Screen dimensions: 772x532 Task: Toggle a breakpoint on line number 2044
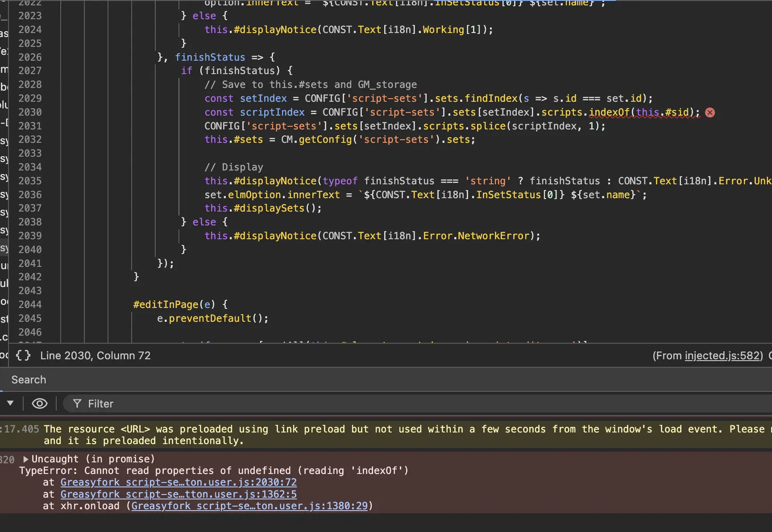[x=30, y=304]
